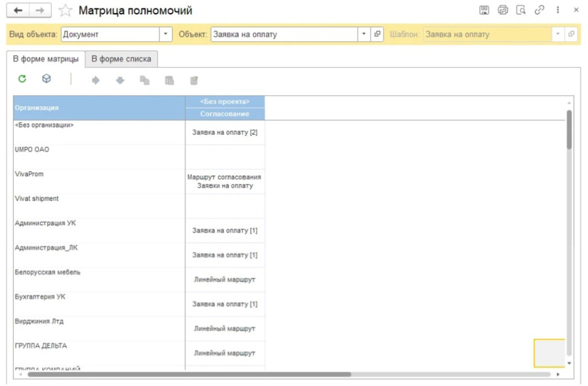Click the copy icon in the matrix toolbar
The image size is (588, 386).
(144, 80)
